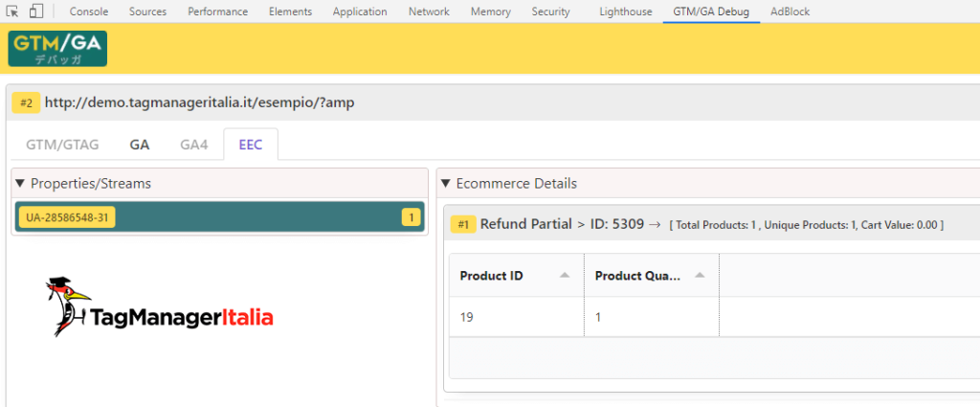Switch to the Performance tab
Screen dimensions: 980x407
[x=217, y=11]
